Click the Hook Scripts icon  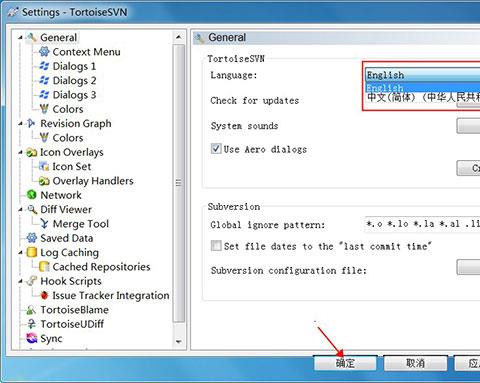pyautogui.click(x=31, y=281)
